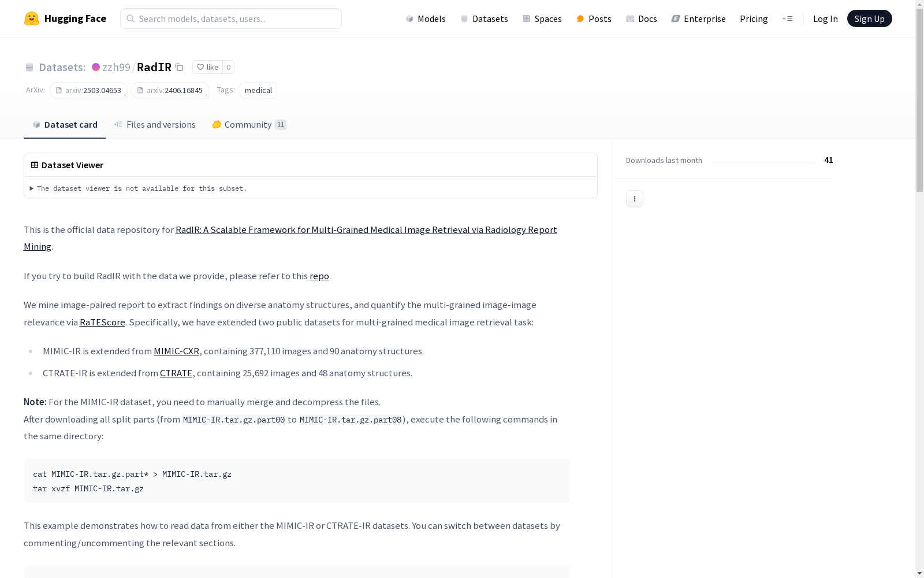Viewport: 924px width, 578px height.
Task: Open the Files and versions tab
Action: point(155,124)
